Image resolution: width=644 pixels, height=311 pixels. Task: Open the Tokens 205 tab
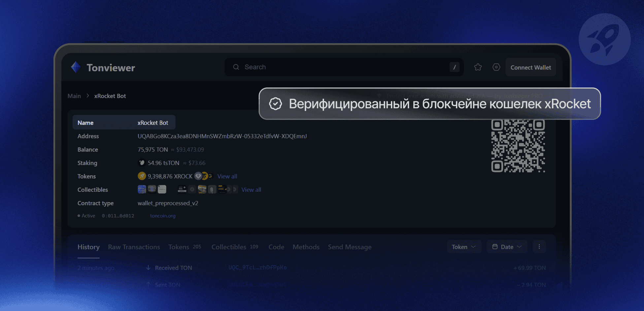pos(185,247)
